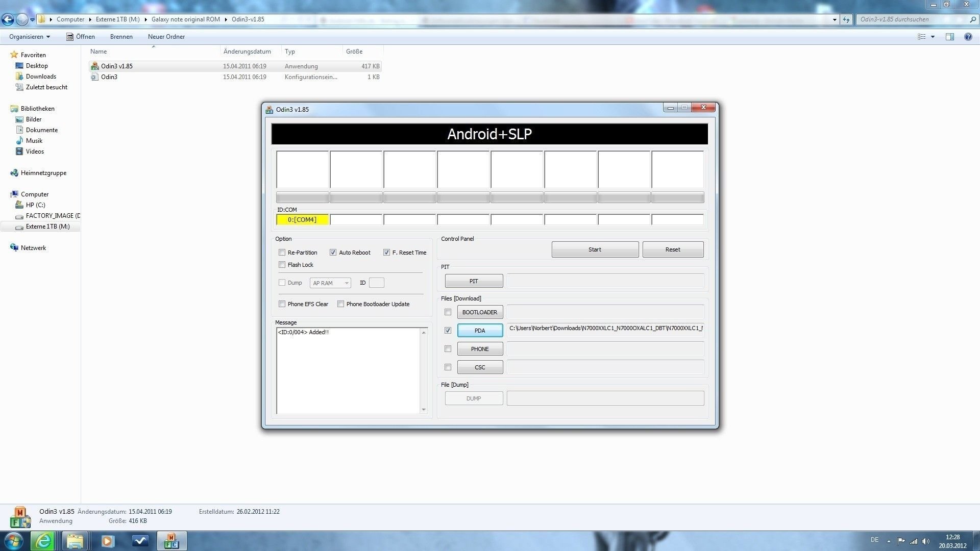
Task: Open the view options dropdown arrow
Action: [933, 37]
